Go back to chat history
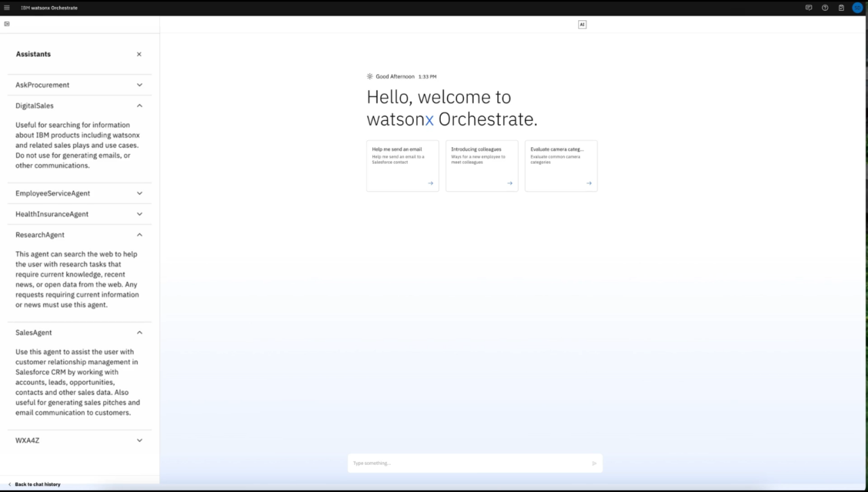This screenshot has width=868, height=492. (35, 485)
